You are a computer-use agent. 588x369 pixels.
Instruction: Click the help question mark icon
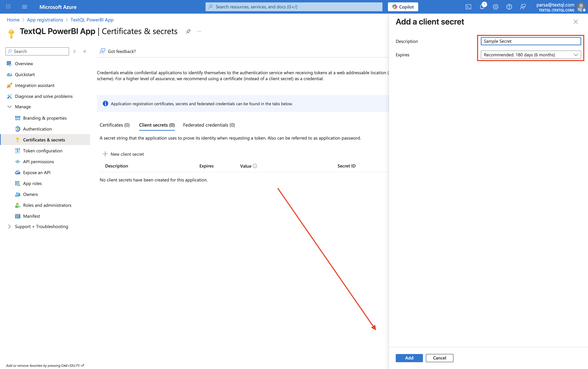pos(509,7)
